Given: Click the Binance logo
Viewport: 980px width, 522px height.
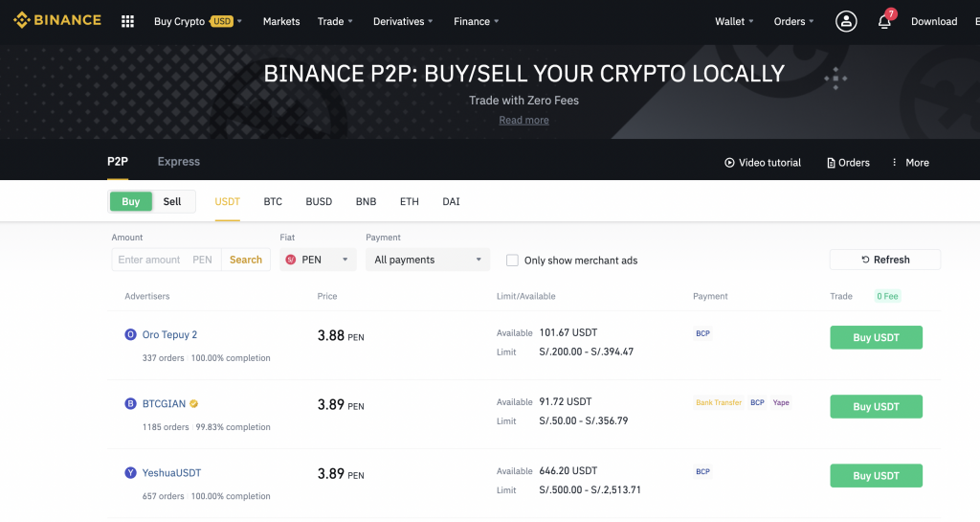Looking at the screenshot, I should click(57, 20).
